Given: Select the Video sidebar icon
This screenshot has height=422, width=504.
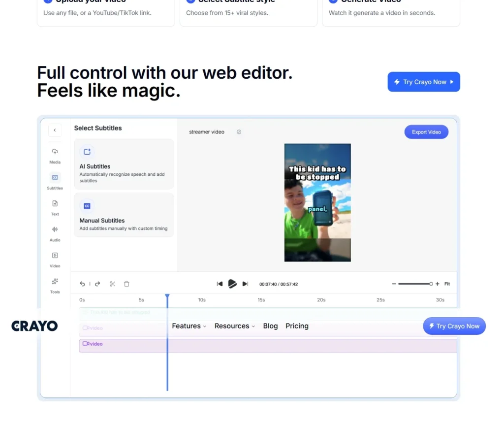Looking at the screenshot, I should [55, 256].
